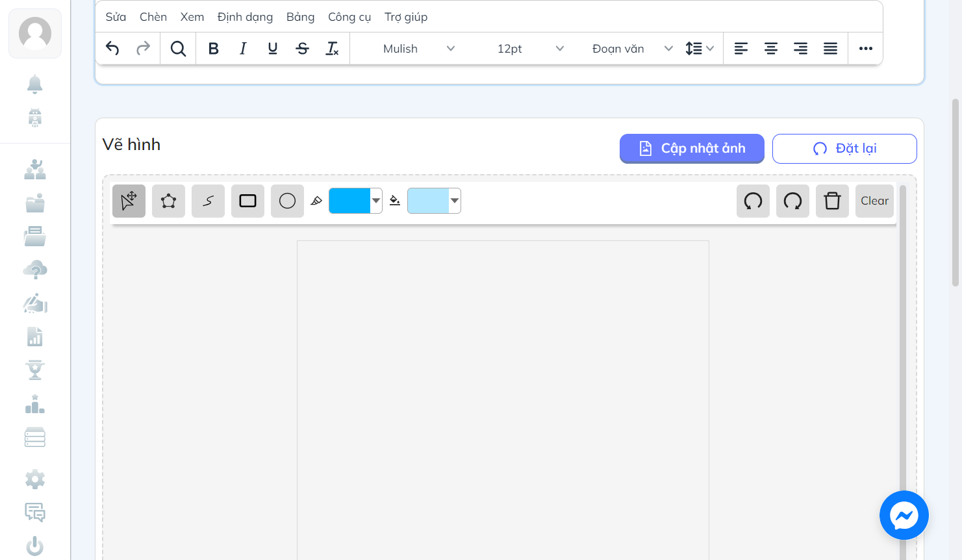The width and height of the screenshot is (962, 560).
Task: Open settings gear in sidebar
Action: tap(35, 479)
